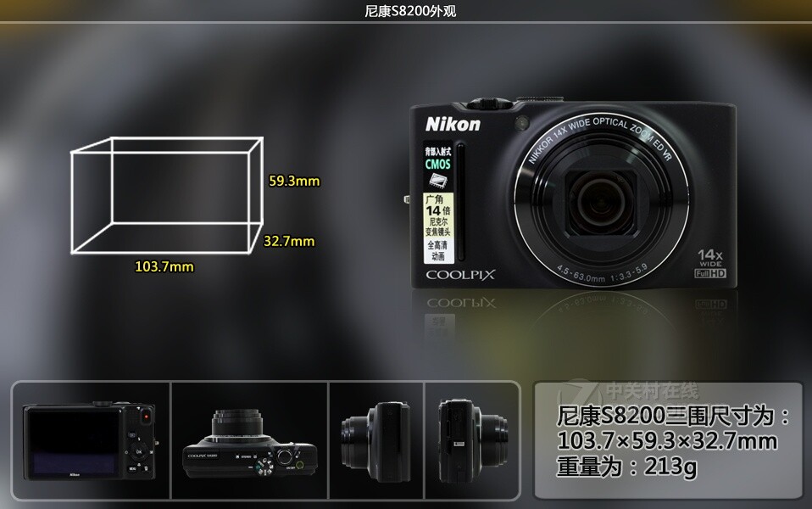The image size is (812, 509).
Task: Click the camera lens center
Action: pos(601,201)
